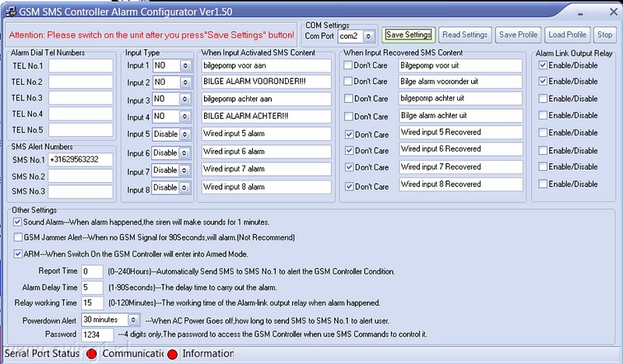The image size is (623, 364).
Task: Click the Read Settings button
Action: tap(465, 35)
